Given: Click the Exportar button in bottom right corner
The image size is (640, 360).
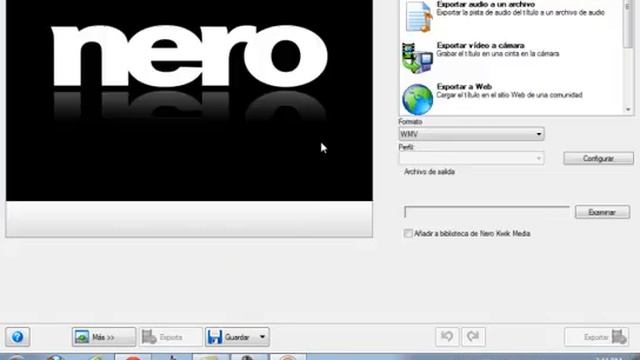Looking at the screenshot, I should click(596, 337).
